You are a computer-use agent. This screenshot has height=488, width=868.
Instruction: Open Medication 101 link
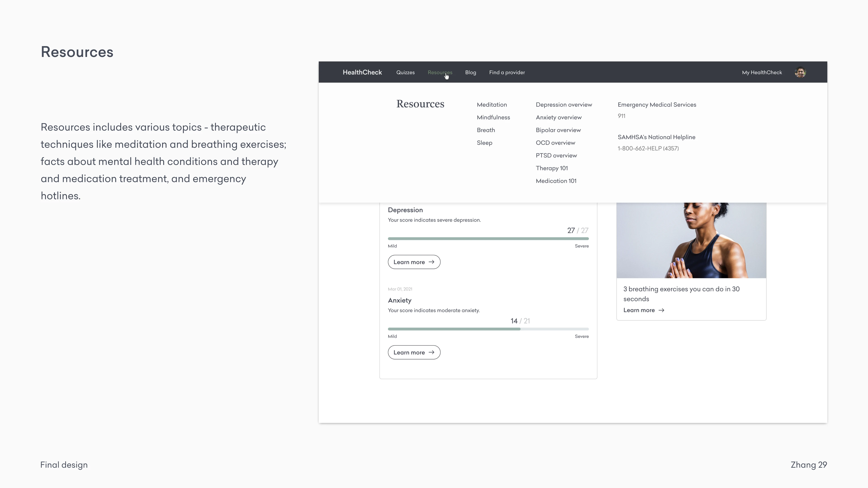tap(556, 181)
